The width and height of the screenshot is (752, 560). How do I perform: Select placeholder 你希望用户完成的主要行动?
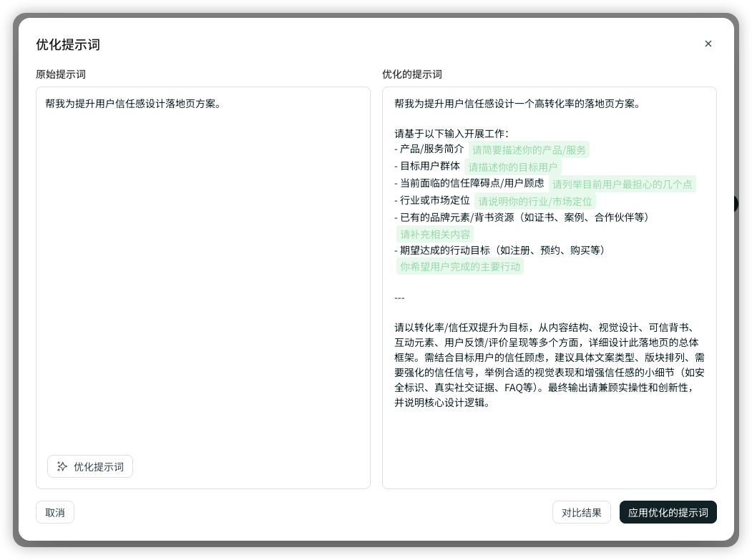point(460,267)
